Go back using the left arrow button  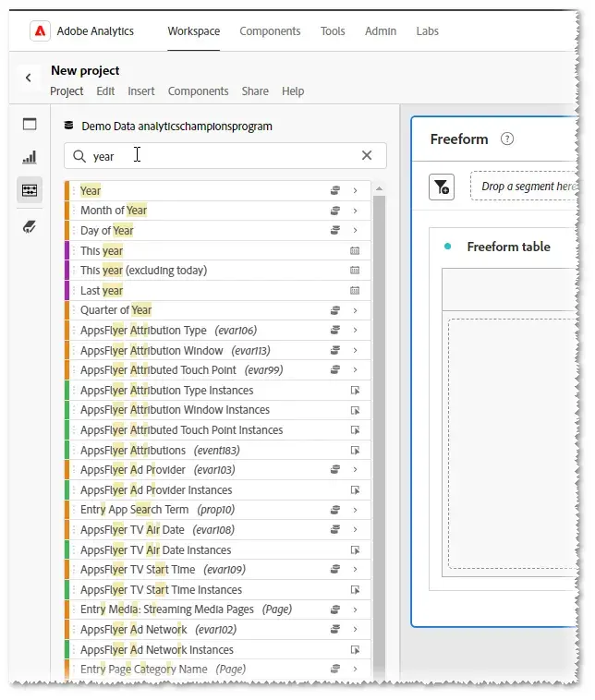coord(29,78)
